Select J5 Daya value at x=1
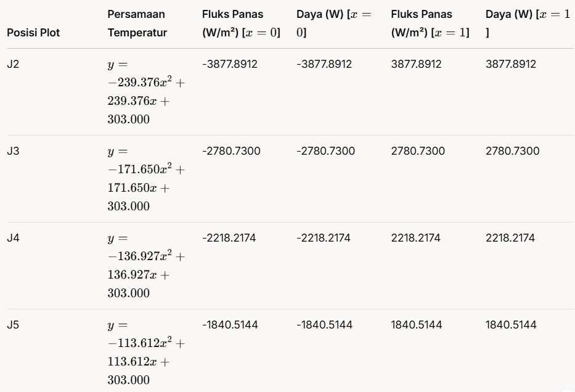This screenshot has width=575, height=392. tap(511, 325)
